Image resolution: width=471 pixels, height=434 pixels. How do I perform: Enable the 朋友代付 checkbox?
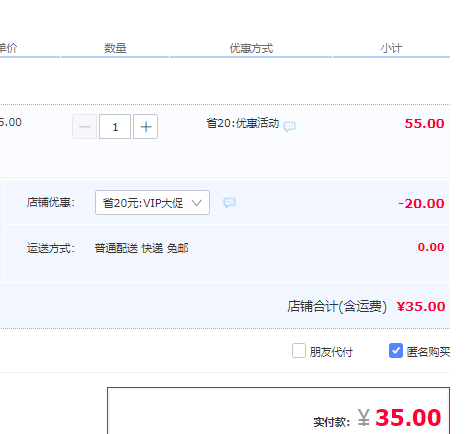click(299, 351)
